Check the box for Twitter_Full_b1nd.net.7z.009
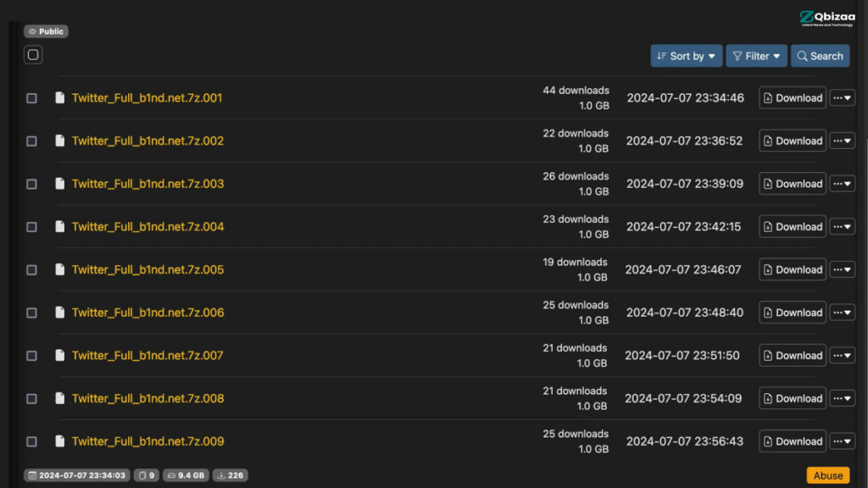 (x=31, y=441)
